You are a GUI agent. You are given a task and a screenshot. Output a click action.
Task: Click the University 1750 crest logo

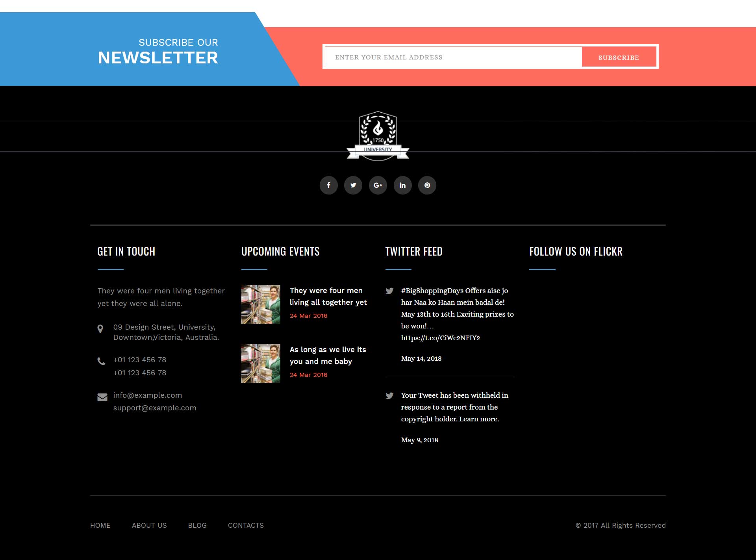378,136
